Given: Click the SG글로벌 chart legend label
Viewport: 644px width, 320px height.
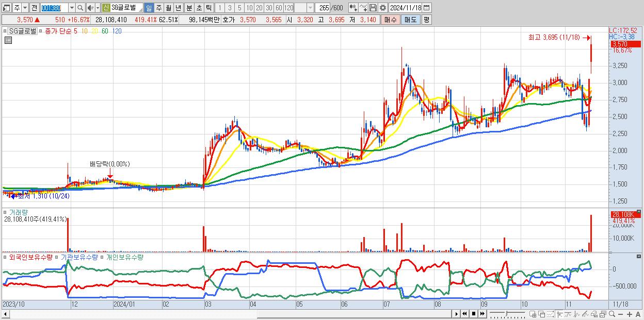Looking at the screenshot, I should click(x=23, y=31).
